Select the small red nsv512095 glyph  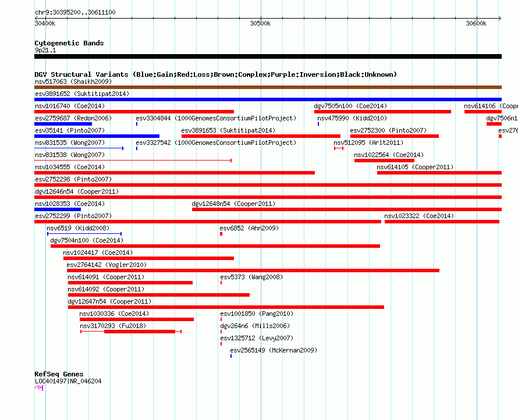339,148
